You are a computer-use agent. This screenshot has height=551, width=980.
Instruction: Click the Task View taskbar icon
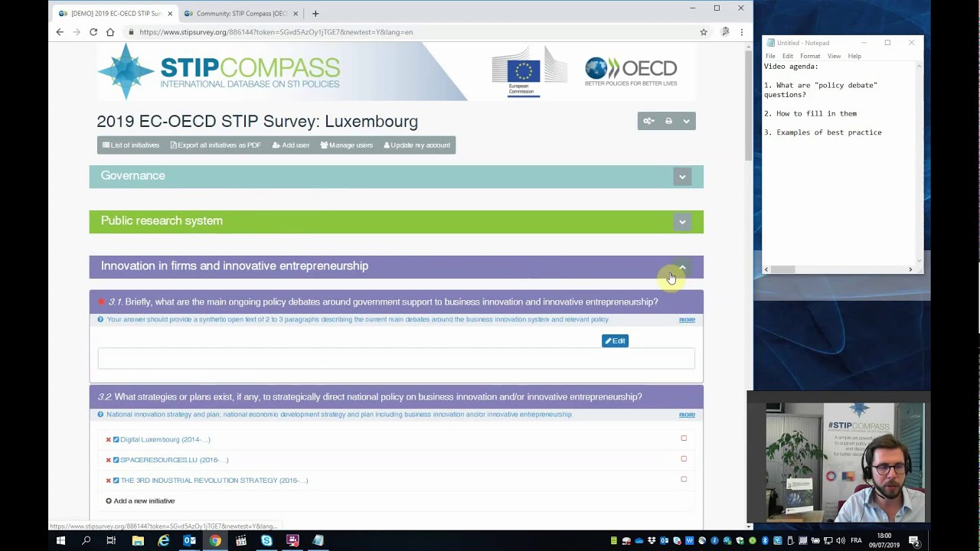pyautogui.click(x=111, y=541)
